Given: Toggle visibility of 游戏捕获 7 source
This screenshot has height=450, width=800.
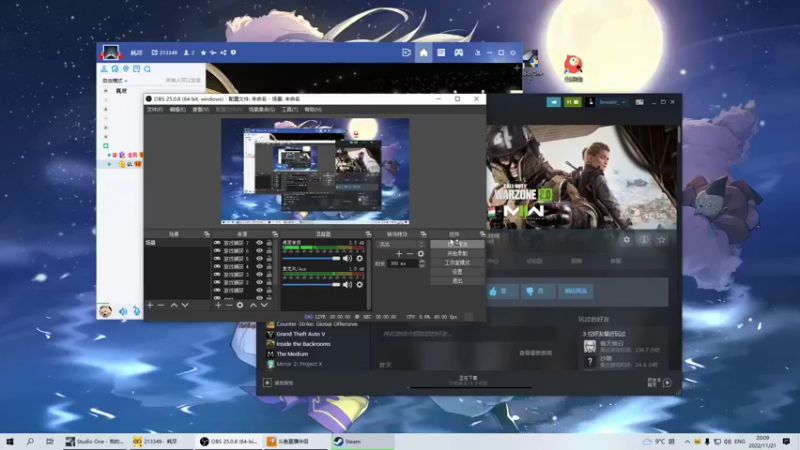Looking at the screenshot, I should coord(259,243).
